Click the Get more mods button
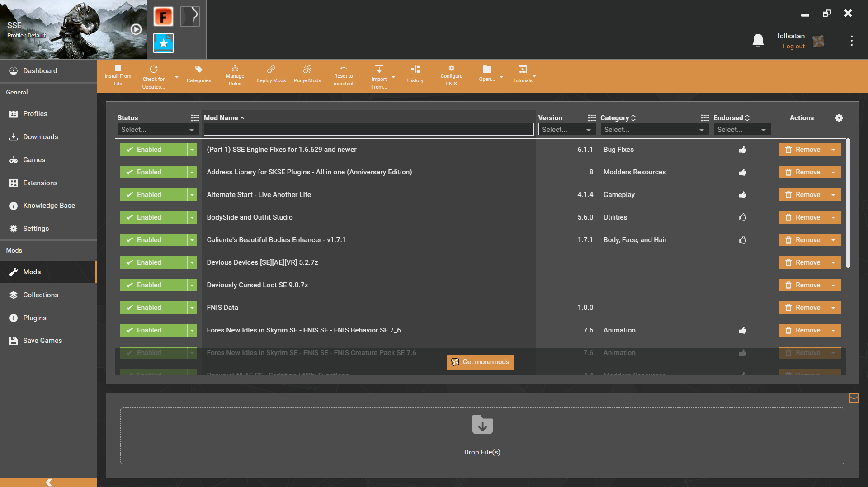The image size is (868, 487). (480, 362)
